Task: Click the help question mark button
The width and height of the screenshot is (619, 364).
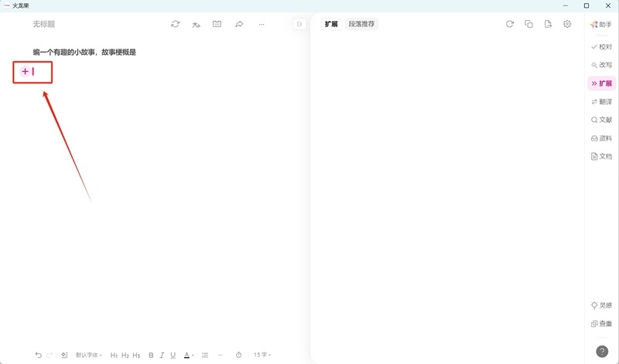Action: point(602,351)
